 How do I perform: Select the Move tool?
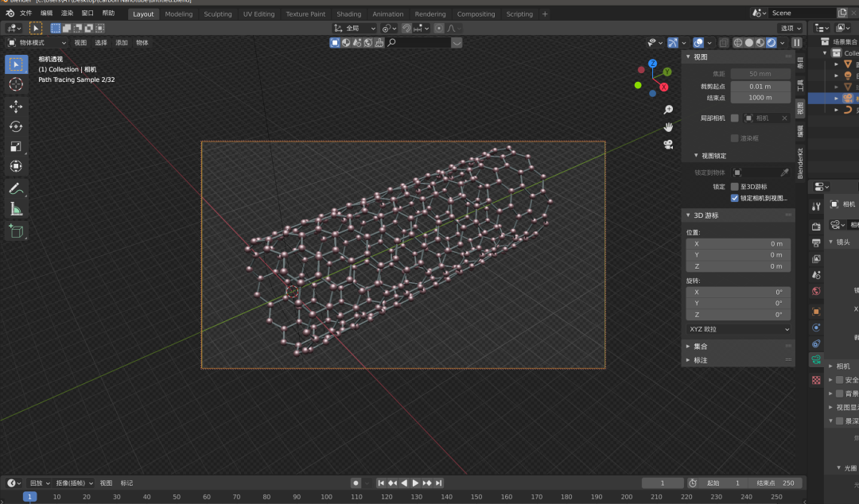(x=17, y=107)
